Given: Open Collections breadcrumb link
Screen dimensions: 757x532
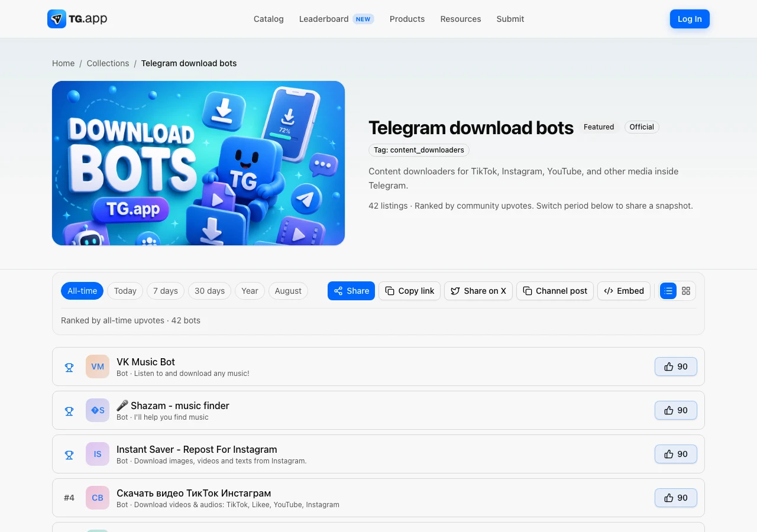Looking at the screenshot, I should pyautogui.click(x=108, y=63).
